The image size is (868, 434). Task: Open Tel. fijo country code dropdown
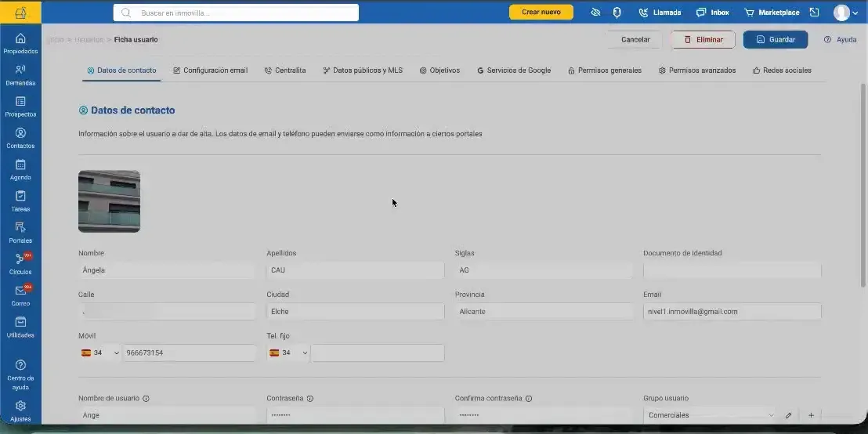coord(288,353)
